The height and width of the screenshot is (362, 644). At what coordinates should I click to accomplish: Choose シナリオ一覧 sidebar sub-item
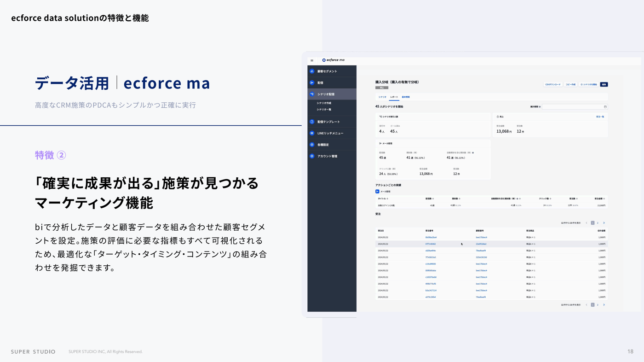pos(324,110)
